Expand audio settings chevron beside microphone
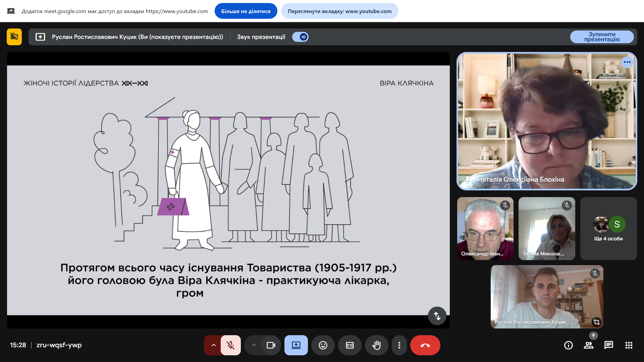Viewport: 644px width, 362px height. [213, 345]
